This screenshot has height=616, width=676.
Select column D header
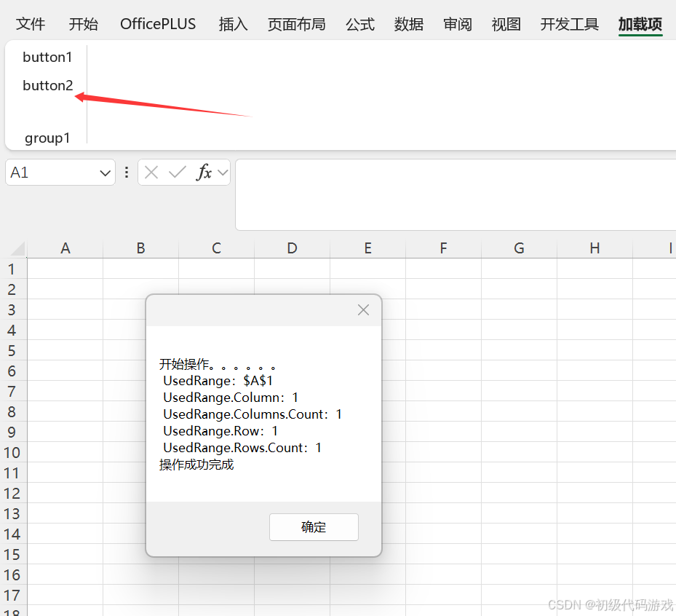click(293, 248)
